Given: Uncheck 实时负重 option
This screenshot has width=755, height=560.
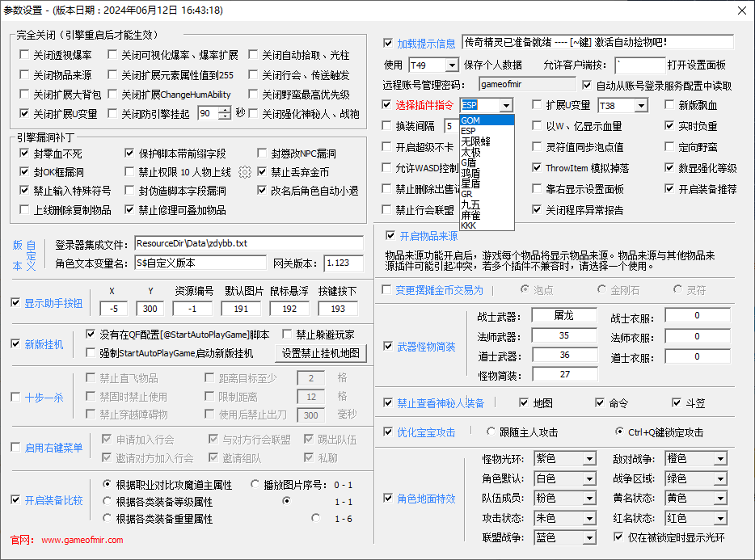Looking at the screenshot, I should coord(669,125).
